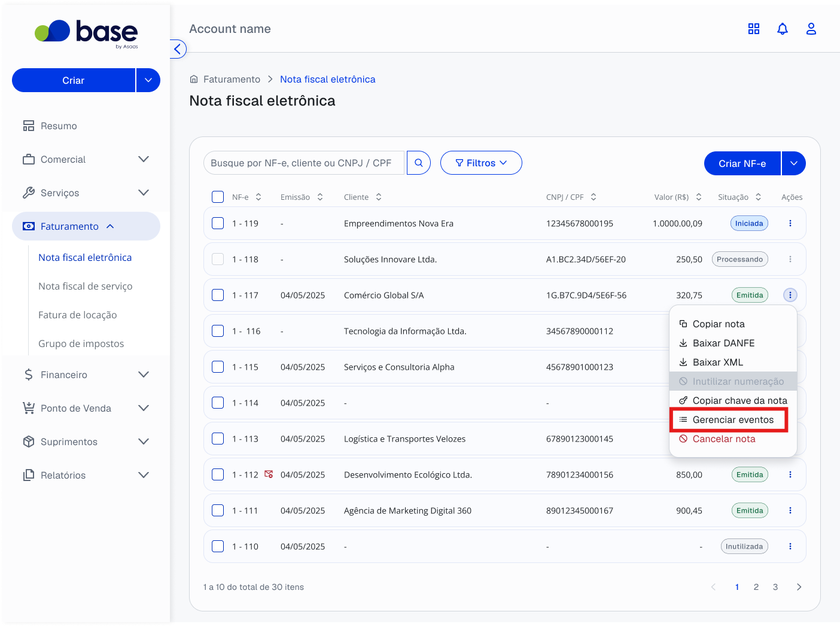Open Nota fiscal de serviço link
Viewport: 840px width, 627px height.
coord(86,286)
